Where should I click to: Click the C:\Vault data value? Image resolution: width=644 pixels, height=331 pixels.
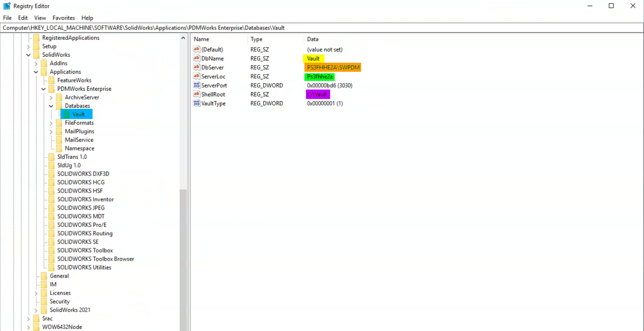(317, 94)
